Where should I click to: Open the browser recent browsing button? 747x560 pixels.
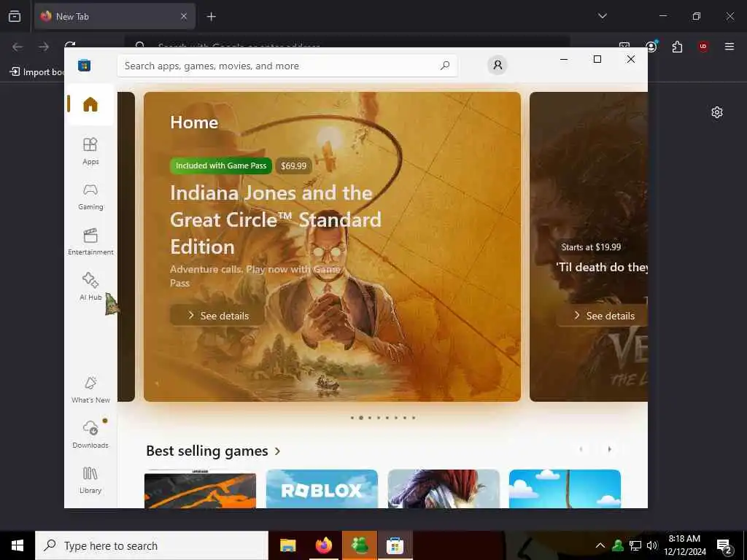click(15, 16)
